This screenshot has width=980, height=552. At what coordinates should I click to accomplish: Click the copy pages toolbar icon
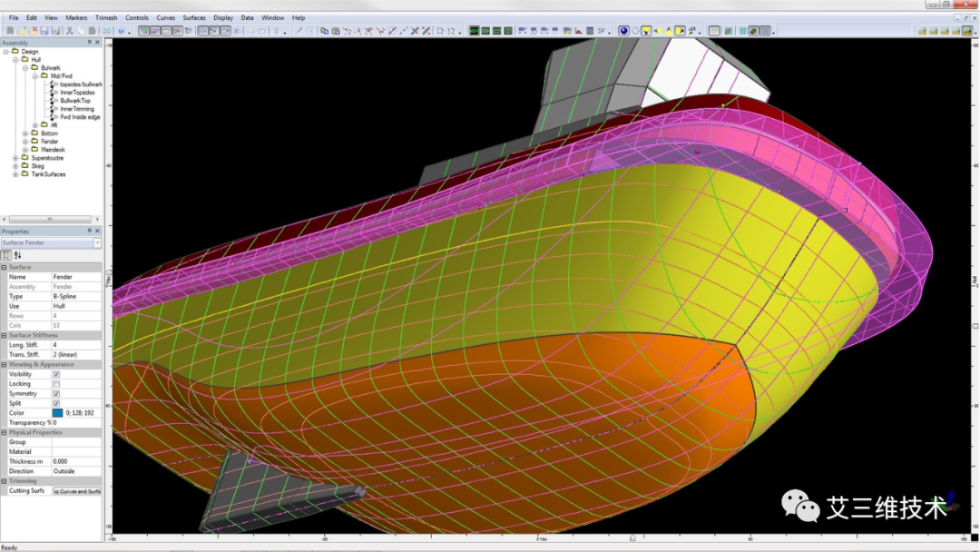[x=324, y=31]
